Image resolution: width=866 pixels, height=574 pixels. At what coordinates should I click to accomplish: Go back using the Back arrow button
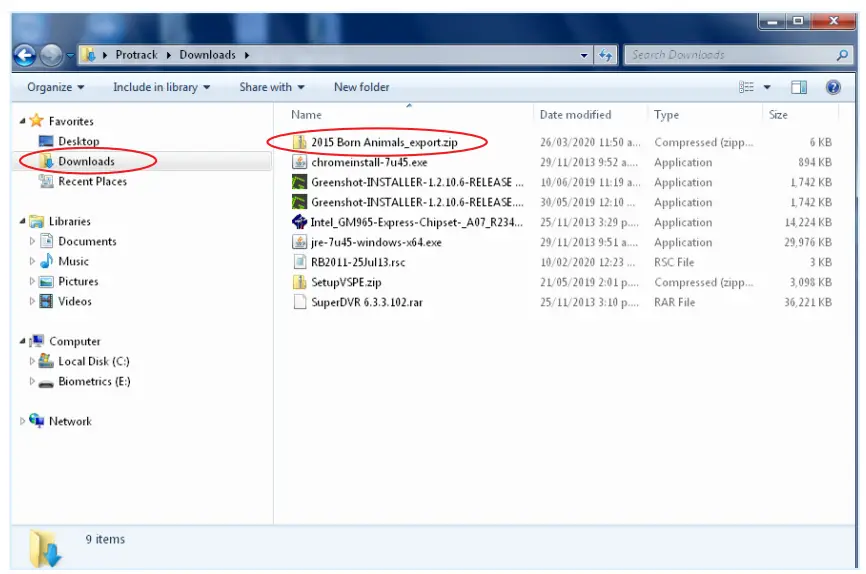click(24, 55)
